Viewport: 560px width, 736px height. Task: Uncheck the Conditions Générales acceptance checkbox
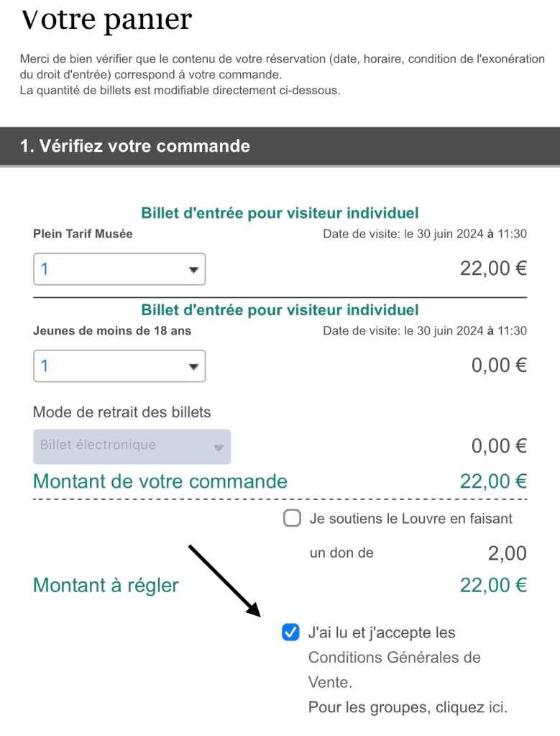tap(291, 633)
